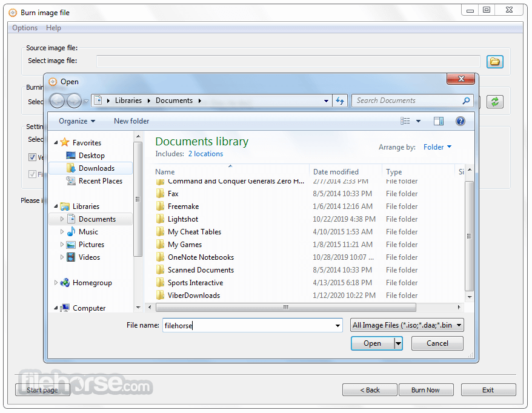Click the Open button

pyautogui.click(x=373, y=343)
